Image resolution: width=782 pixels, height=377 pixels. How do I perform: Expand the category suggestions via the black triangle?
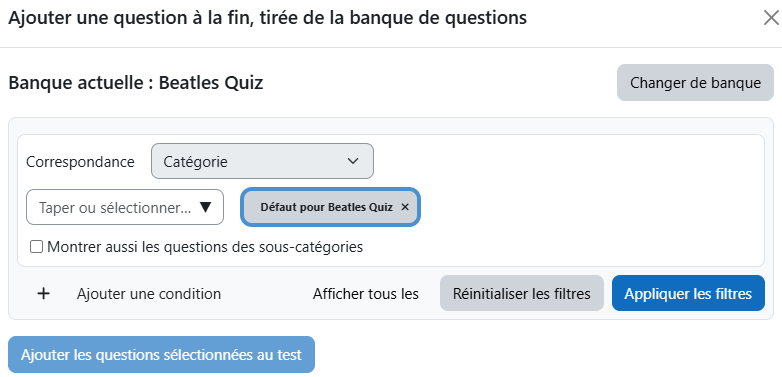[x=206, y=207]
